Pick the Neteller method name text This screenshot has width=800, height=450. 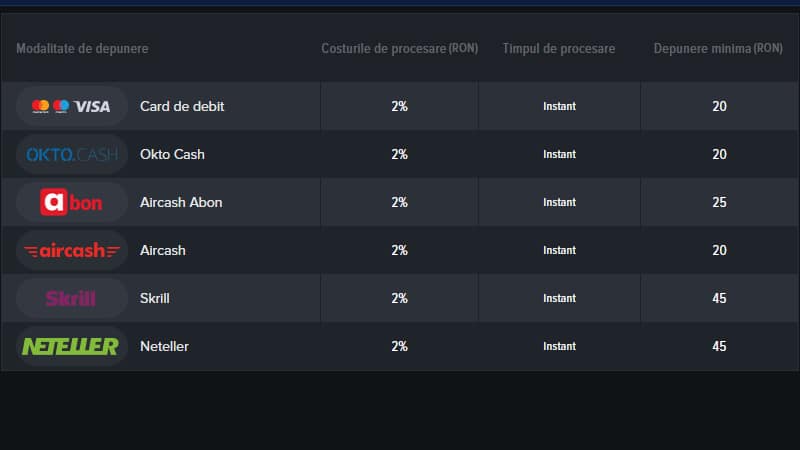coord(164,346)
